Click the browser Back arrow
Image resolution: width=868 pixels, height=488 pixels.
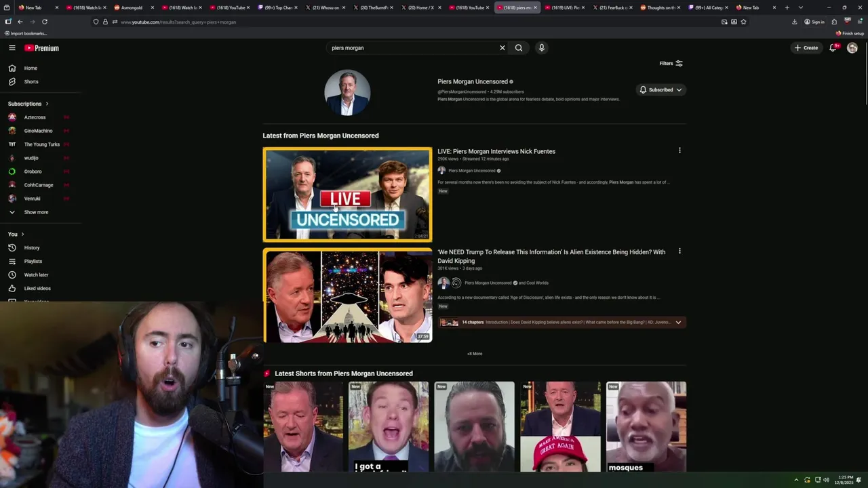point(20,22)
